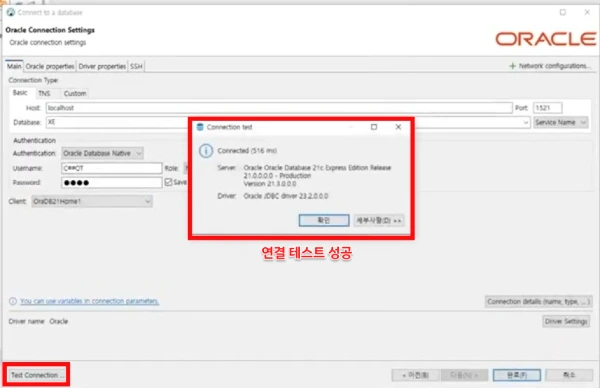Screen dimensions: 600x388
Task: Open the Service Name dropdown
Action: click(561, 122)
